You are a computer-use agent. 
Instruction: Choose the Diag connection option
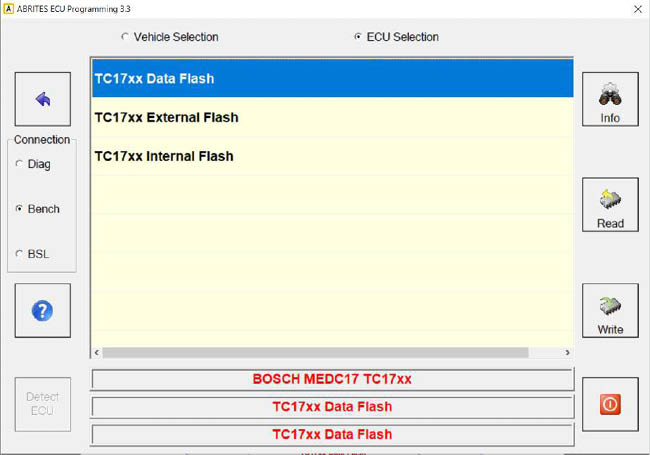click(x=20, y=164)
